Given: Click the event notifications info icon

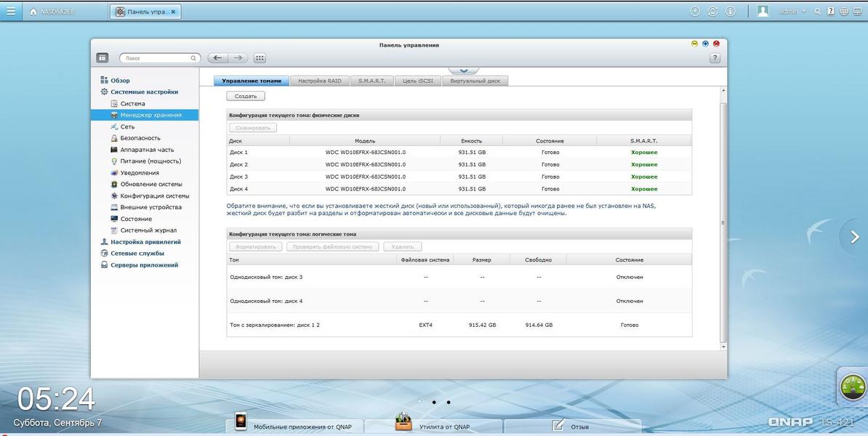Looking at the screenshot, I should tap(731, 11).
